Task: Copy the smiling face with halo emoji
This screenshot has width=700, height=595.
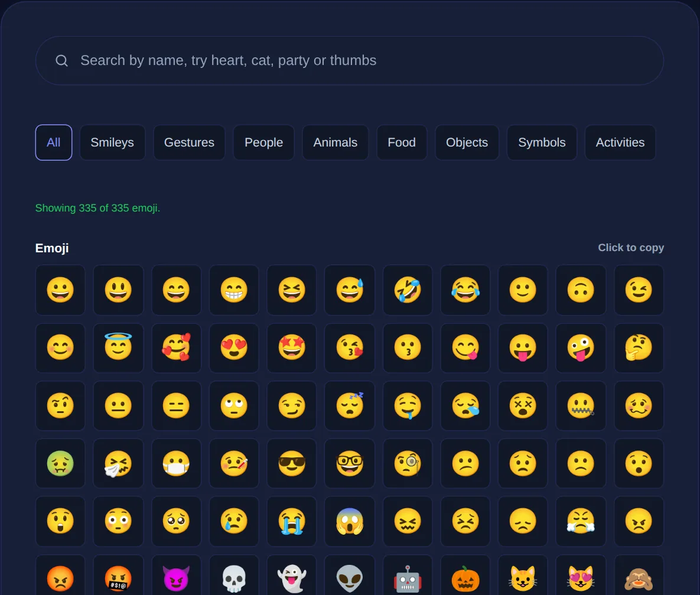Action: pyautogui.click(x=118, y=347)
